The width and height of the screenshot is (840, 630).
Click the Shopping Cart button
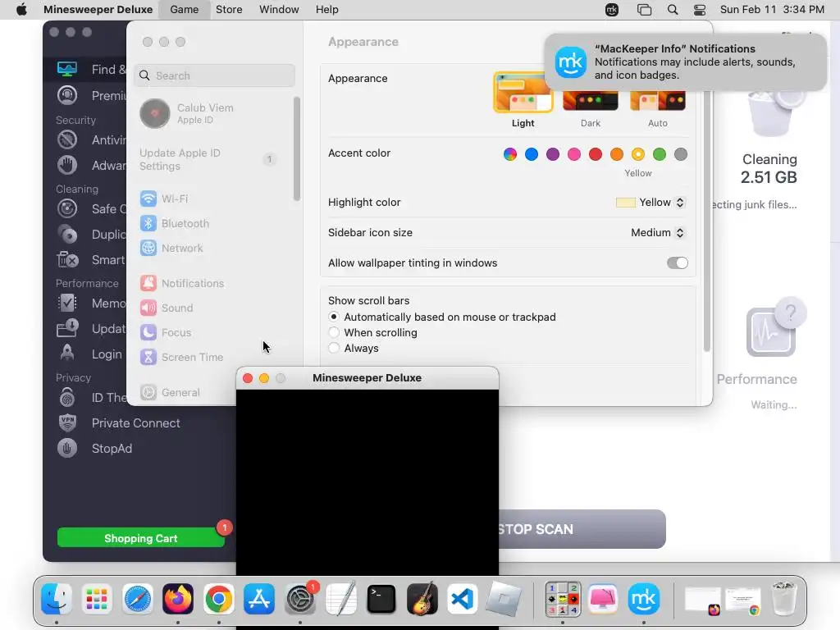click(x=141, y=538)
